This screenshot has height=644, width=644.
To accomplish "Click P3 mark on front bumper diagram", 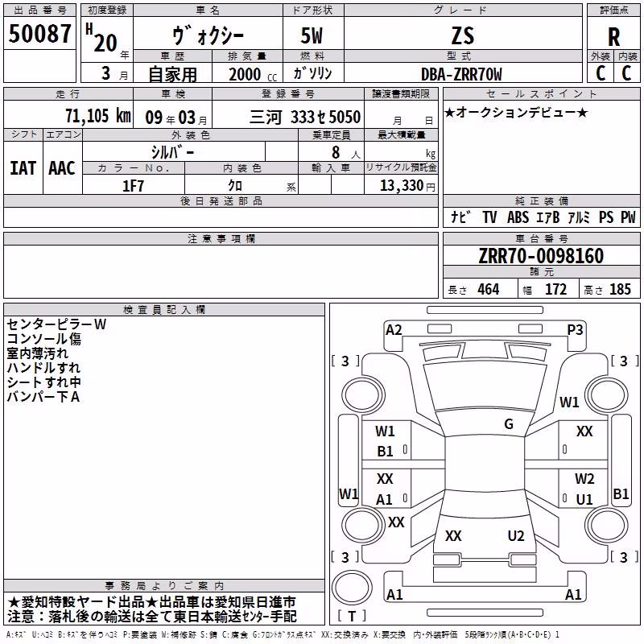I will 575,330.
